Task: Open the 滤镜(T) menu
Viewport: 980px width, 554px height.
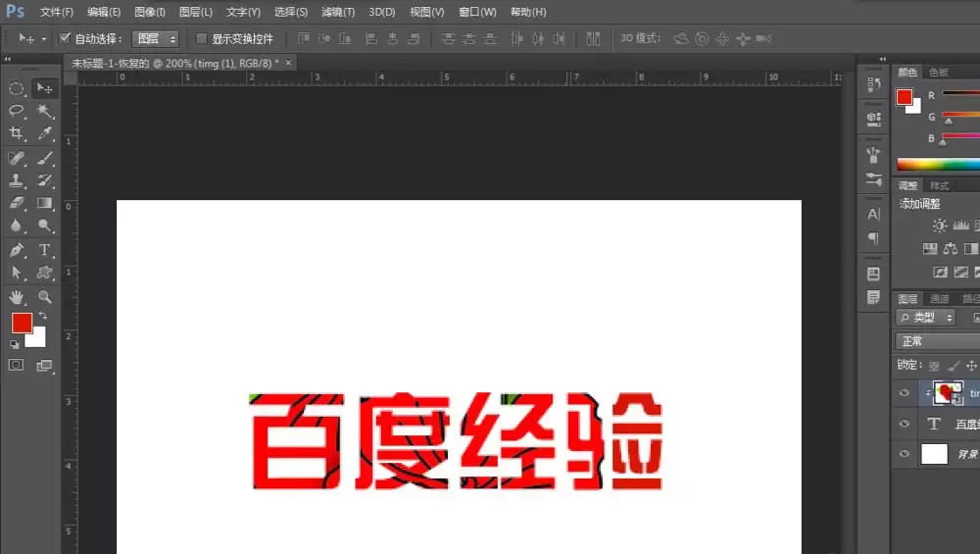Action: [x=338, y=12]
